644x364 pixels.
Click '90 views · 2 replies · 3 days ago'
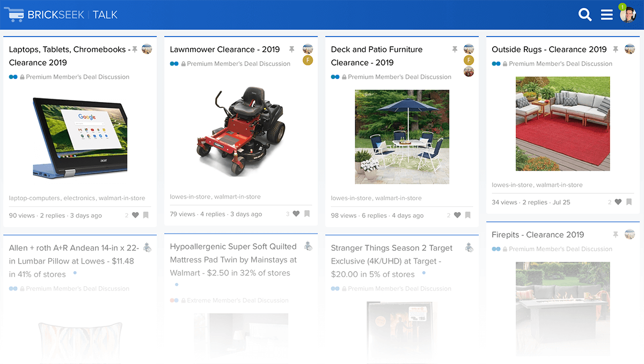[x=55, y=215]
